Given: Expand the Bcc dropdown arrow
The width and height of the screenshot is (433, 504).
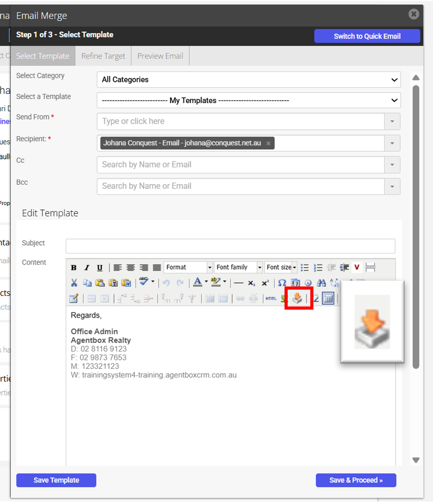Looking at the screenshot, I should 392,186.
